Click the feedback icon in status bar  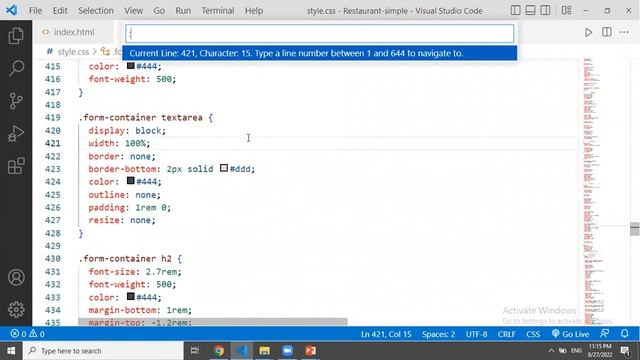click(x=604, y=334)
